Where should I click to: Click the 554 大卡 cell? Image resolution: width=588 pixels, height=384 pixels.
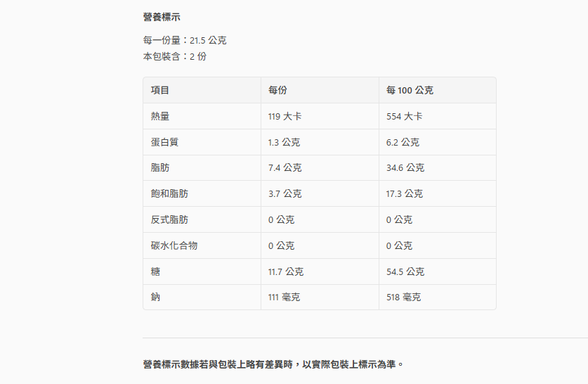pos(404,116)
